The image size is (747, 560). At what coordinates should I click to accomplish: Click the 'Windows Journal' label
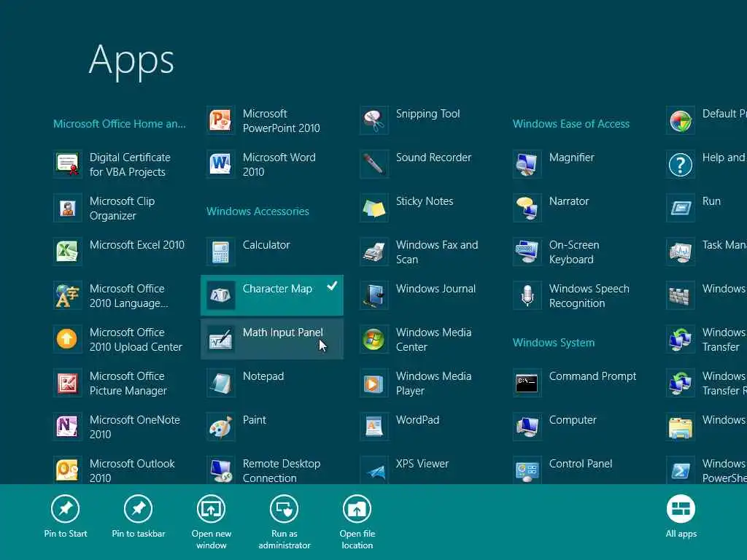pyautogui.click(x=436, y=289)
